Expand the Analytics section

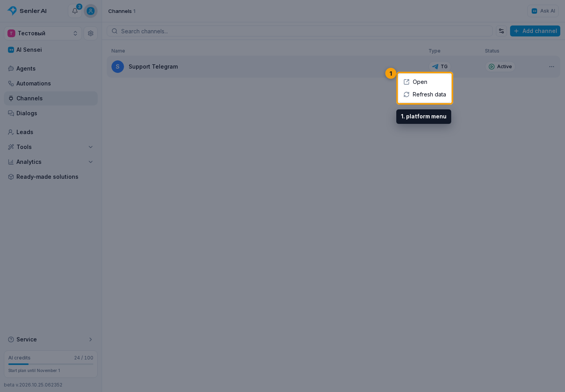pos(51,162)
